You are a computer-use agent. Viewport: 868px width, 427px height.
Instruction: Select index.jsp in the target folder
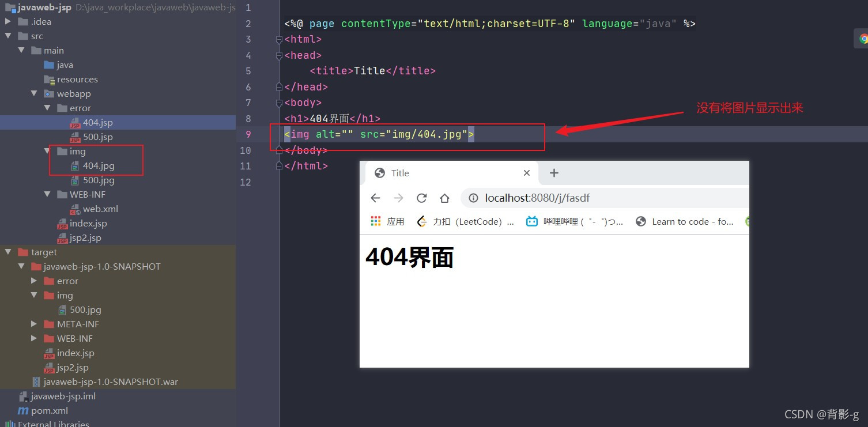point(76,353)
